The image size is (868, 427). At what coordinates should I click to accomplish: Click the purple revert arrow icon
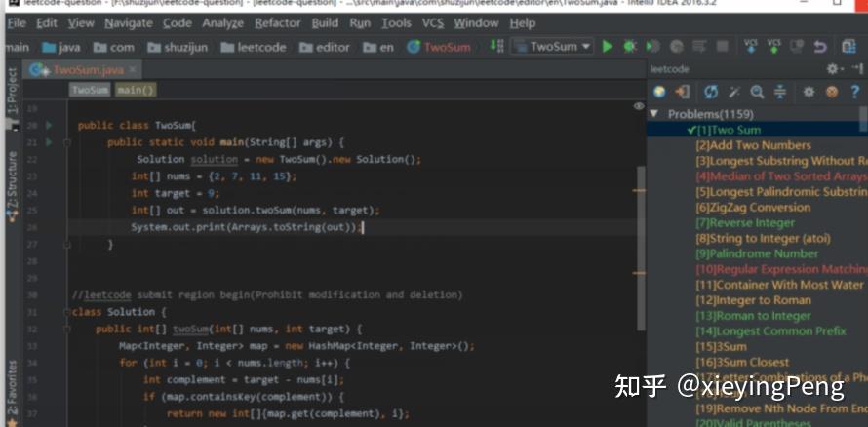(820, 47)
